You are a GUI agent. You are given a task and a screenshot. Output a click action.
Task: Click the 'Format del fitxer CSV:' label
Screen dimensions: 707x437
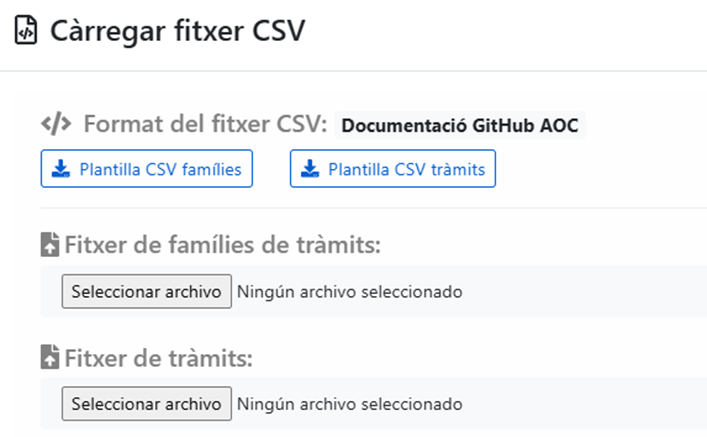click(x=205, y=125)
